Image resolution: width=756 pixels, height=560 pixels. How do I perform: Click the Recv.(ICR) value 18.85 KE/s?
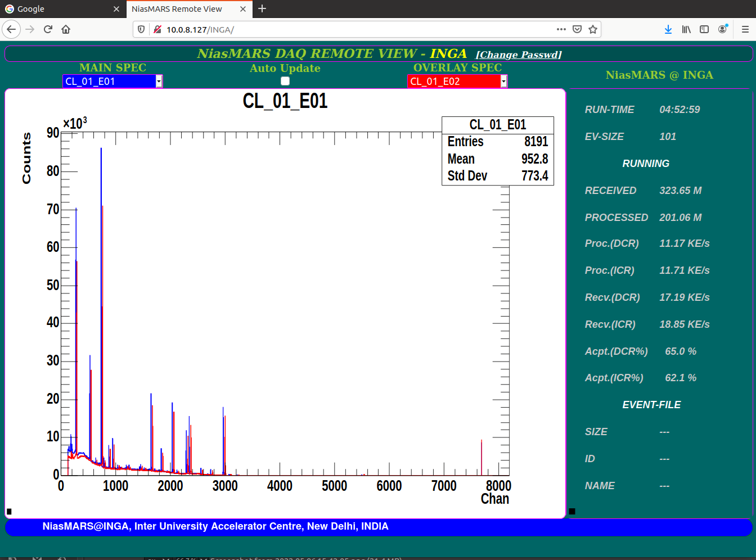[x=685, y=324]
